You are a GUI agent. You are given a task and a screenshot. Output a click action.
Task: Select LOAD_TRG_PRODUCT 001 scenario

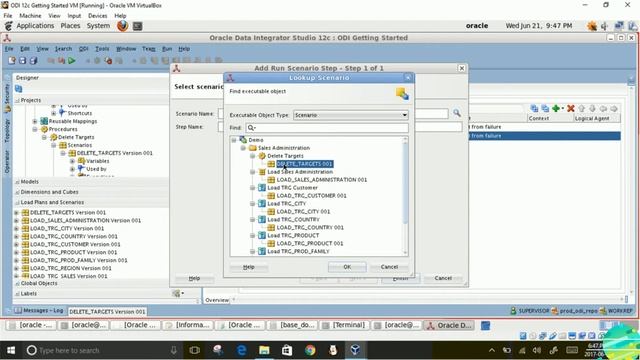310,243
